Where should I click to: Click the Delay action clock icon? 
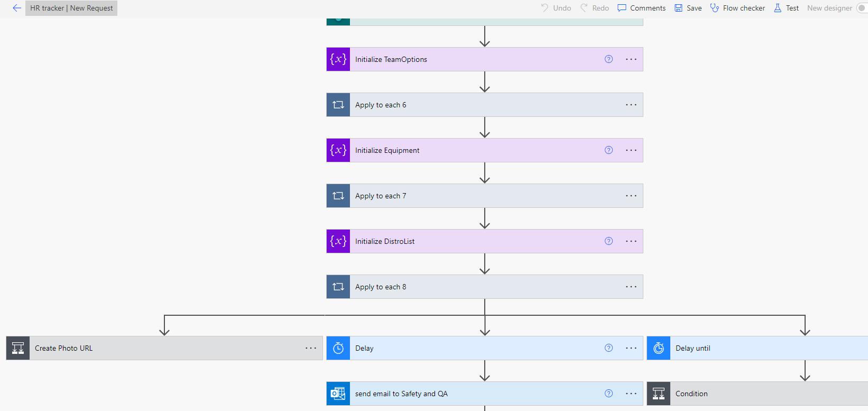point(338,348)
